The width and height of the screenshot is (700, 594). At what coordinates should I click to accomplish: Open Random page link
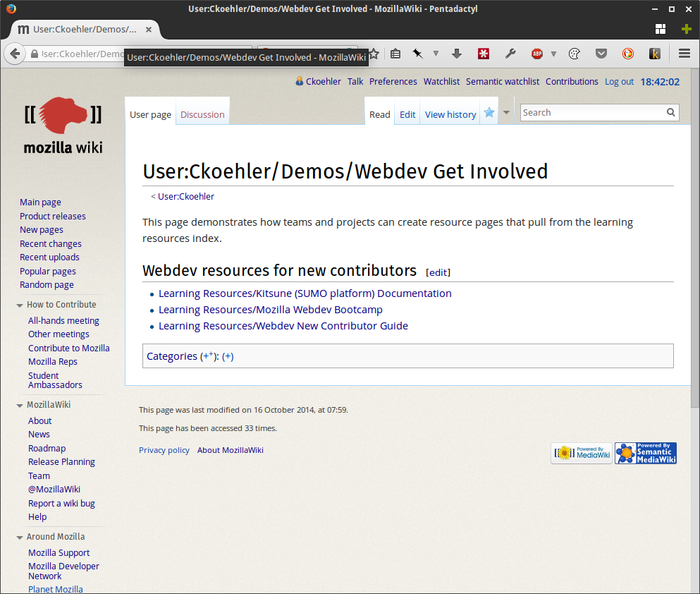tap(47, 285)
